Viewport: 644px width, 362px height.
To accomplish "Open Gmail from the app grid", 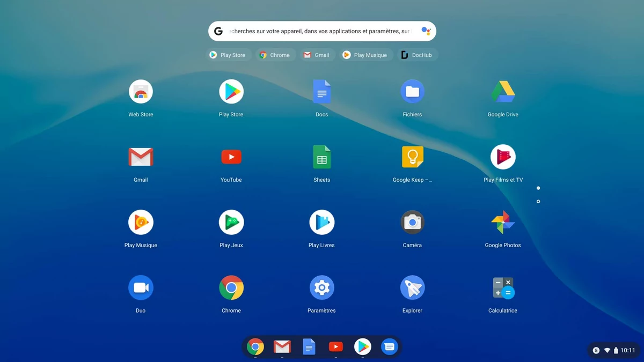I will click(x=141, y=157).
